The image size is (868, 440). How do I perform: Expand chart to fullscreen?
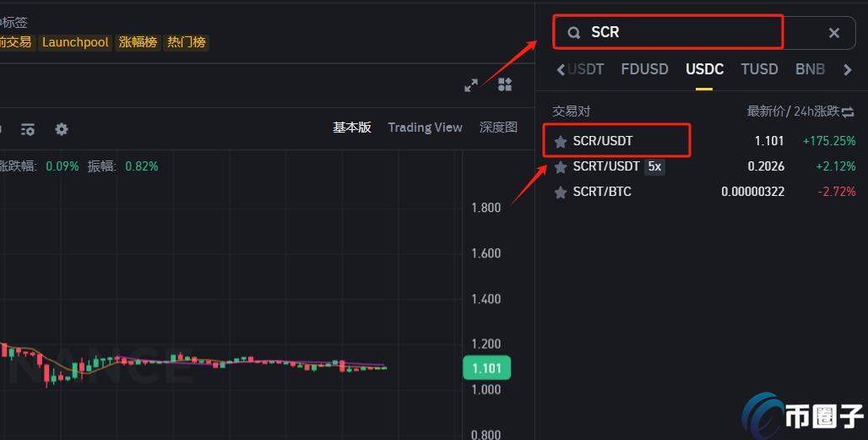(x=471, y=85)
